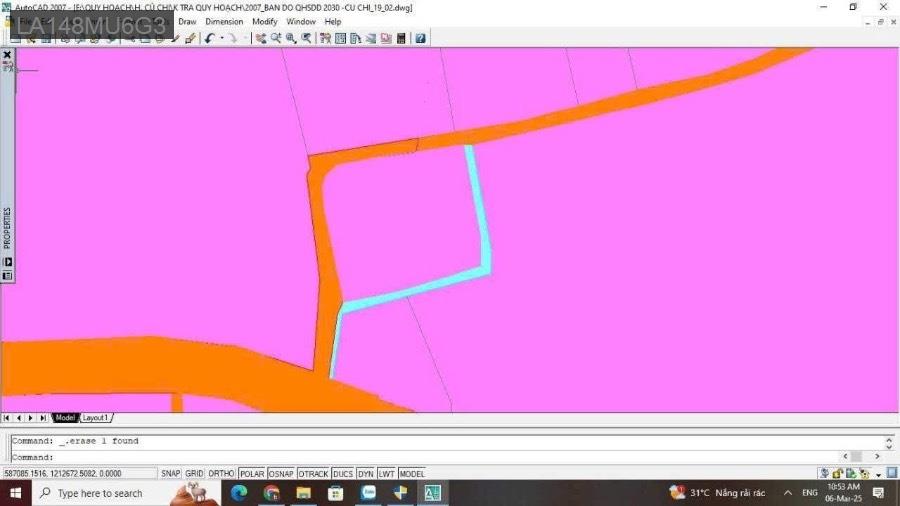
Task: Open Microsoft Edge from the taskbar
Action: click(x=239, y=493)
